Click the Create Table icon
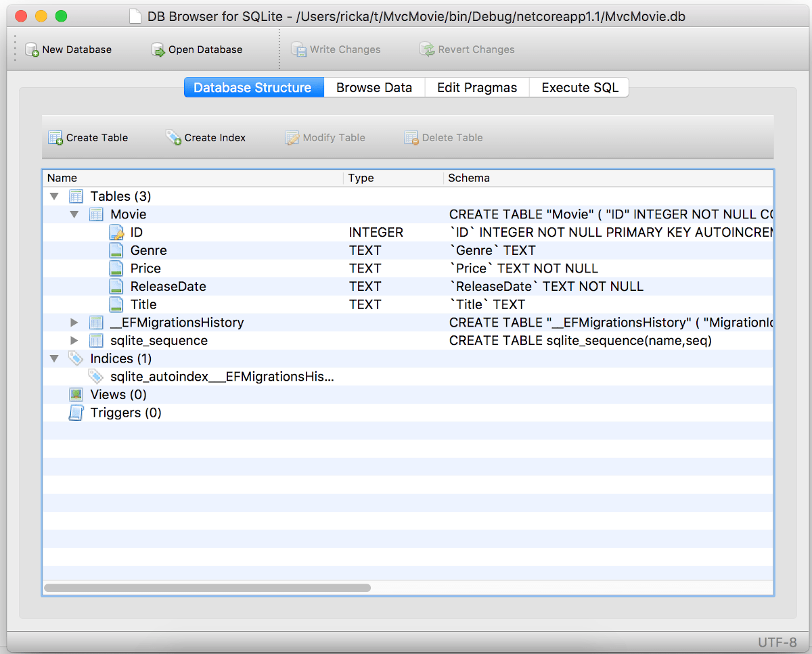 tap(54, 137)
